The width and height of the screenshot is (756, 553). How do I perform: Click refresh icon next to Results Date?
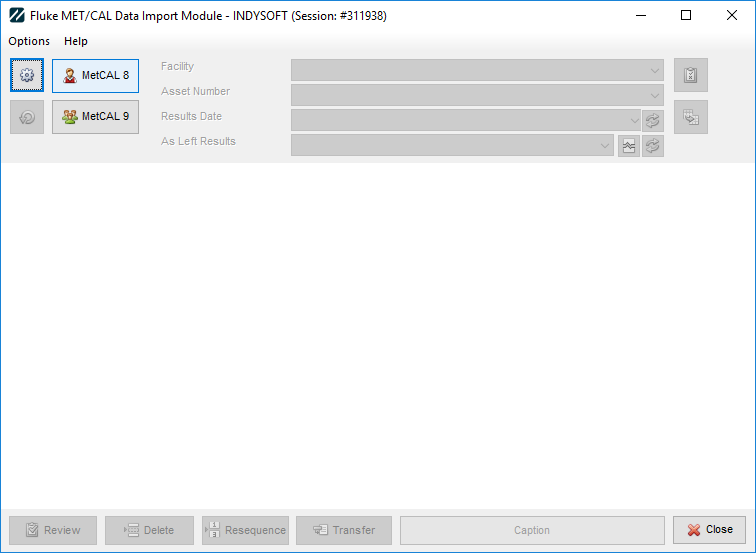click(653, 120)
